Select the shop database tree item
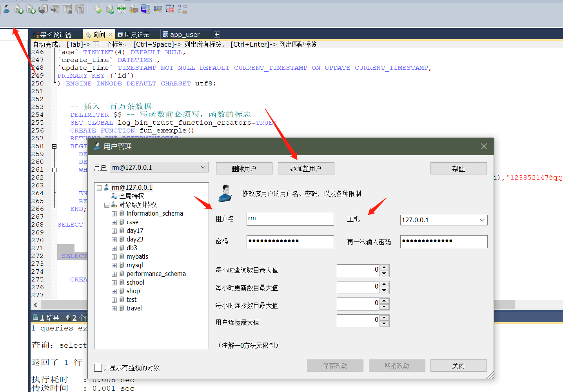Viewport: 563px width, 392px height. coord(133,291)
